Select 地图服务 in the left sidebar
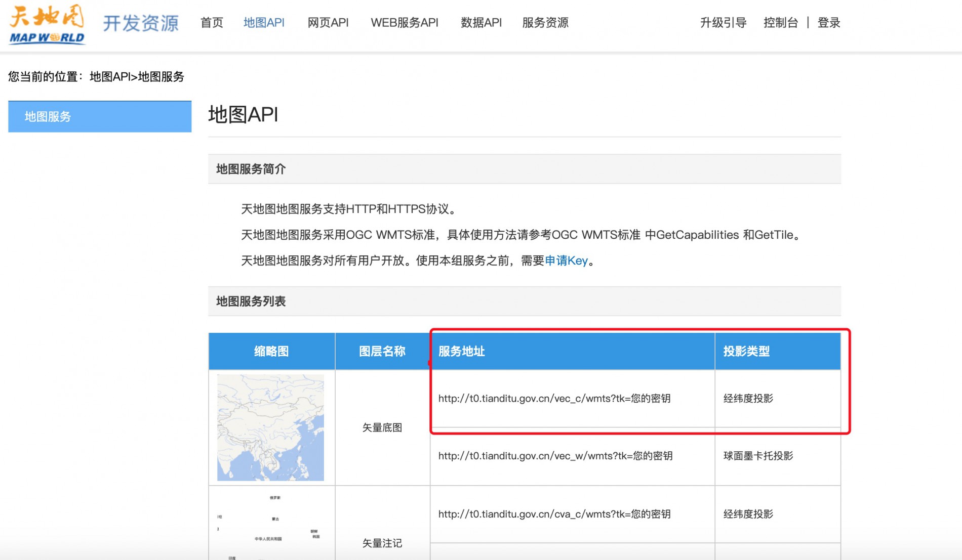Screen dimensions: 962x560 click(x=100, y=116)
